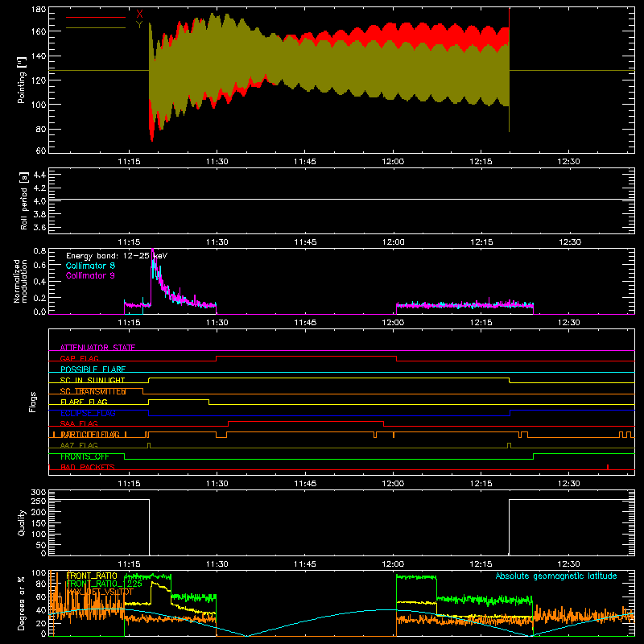Viewport: 644px width, 644px height.
Task: Click the ECLIPSE_FLAG label
Action: pyautogui.click(x=88, y=413)
